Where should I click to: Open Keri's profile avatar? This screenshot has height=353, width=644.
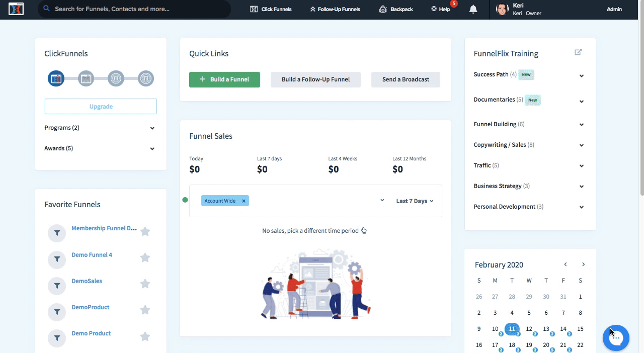(x=502, y=9)
